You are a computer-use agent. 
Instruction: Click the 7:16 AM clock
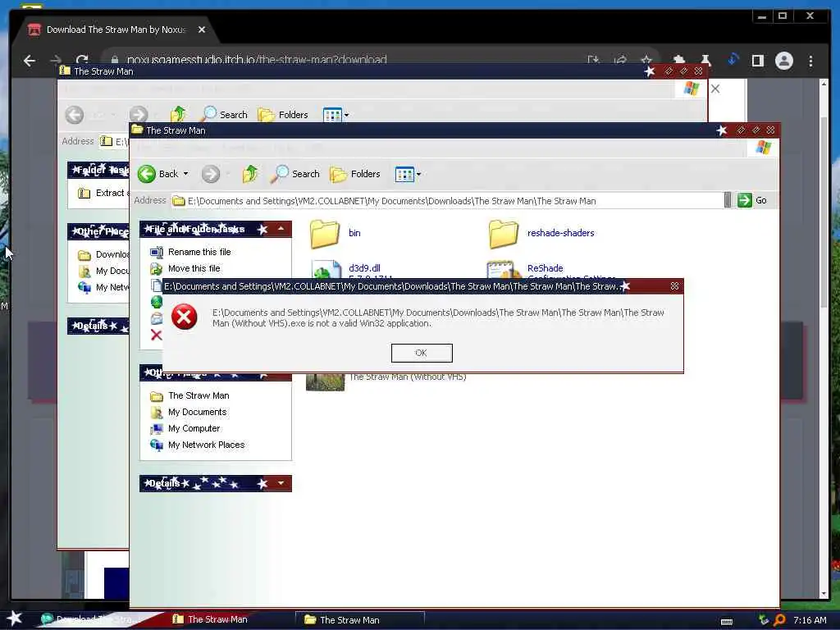point(810,620)
